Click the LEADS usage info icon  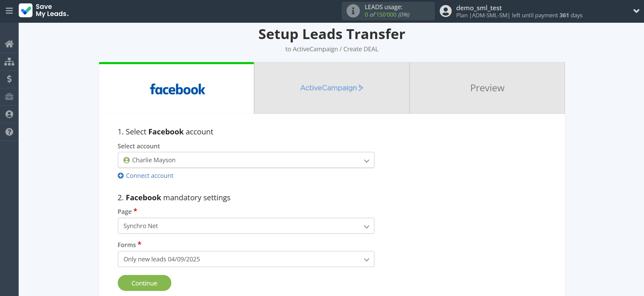click(353, 11)
